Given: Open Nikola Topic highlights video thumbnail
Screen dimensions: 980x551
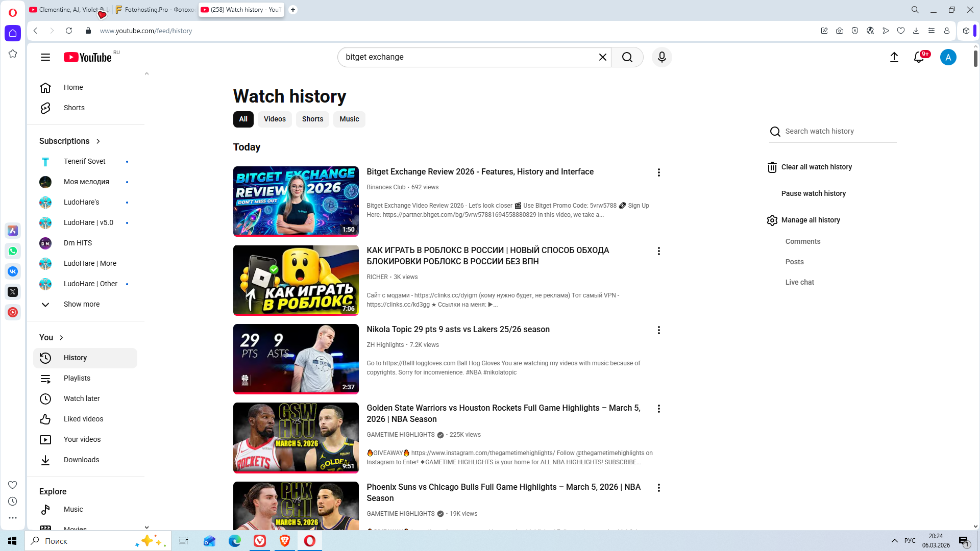Looking at the screenshot, I should coord(296,359).
